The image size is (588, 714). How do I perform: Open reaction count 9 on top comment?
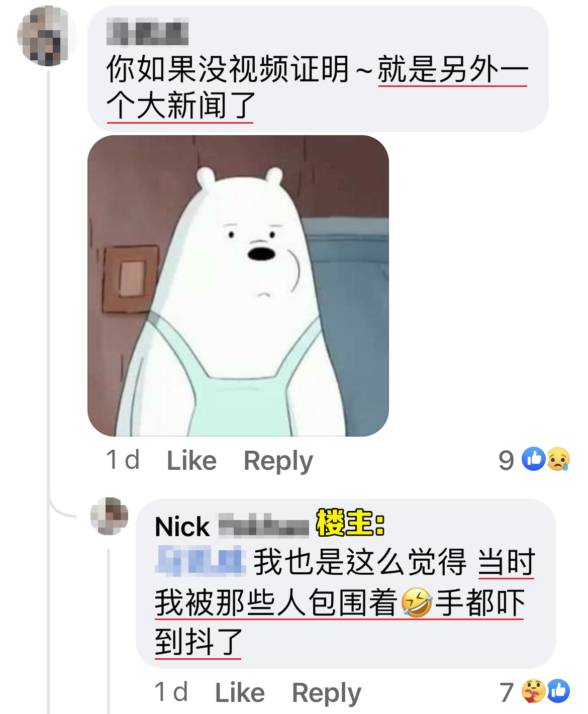click(506, 460)
